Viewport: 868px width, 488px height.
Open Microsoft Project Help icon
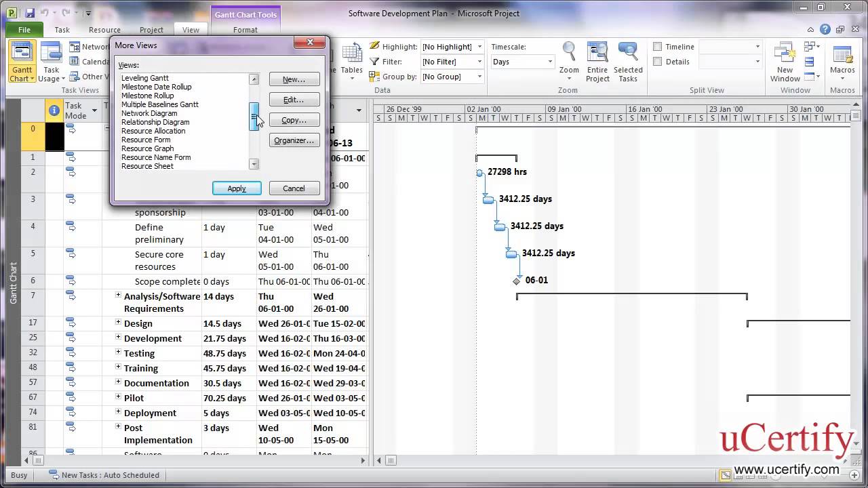point(825,30)
